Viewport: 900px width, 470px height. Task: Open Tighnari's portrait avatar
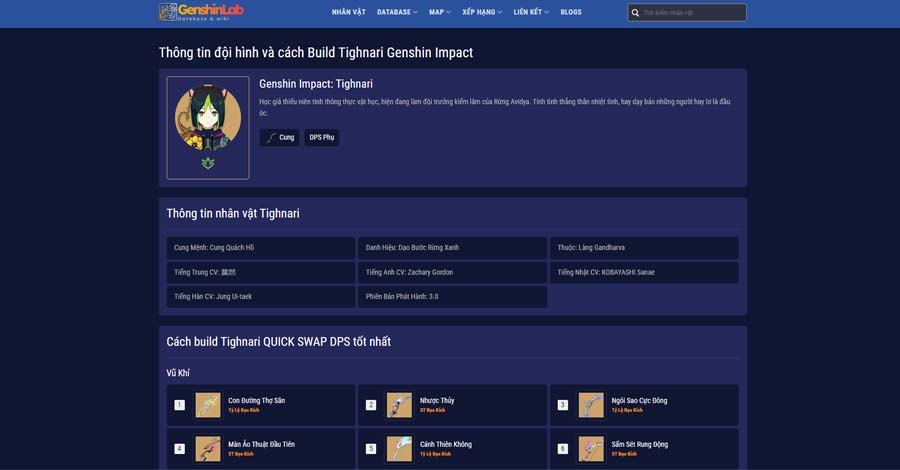tap(208, 118)
